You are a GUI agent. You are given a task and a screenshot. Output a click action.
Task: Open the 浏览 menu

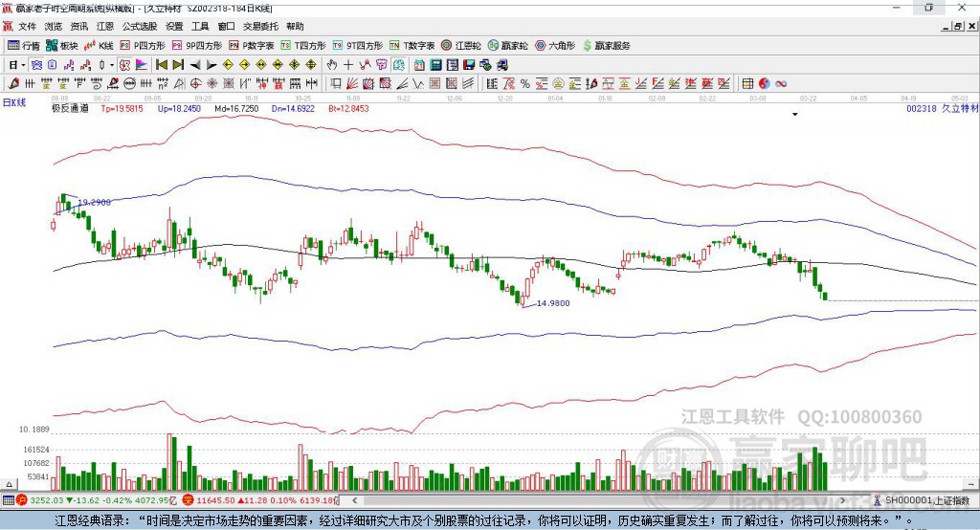54,26
